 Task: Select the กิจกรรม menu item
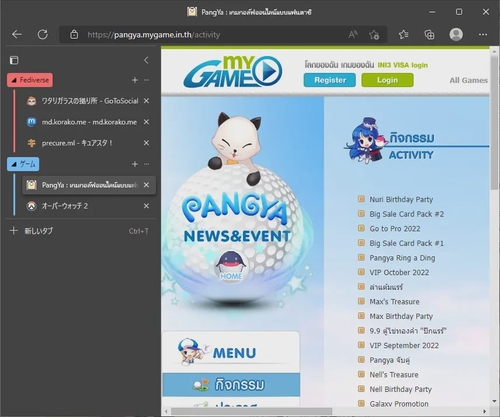click(231, 384)
